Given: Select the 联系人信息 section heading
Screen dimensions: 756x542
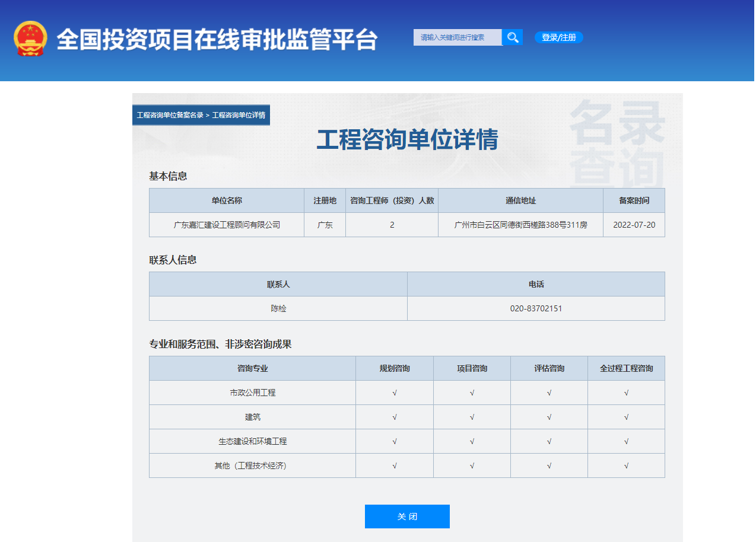Looking at the screenshot, I should [x=173, y=260].
